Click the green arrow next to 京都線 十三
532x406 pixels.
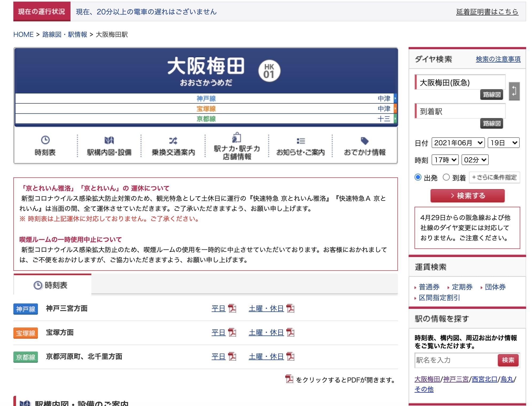tap(395, 119)
